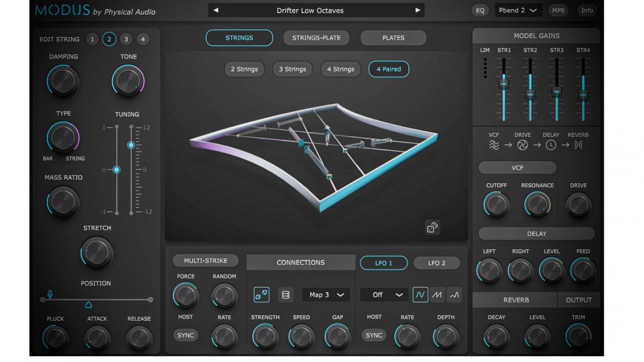Screen dimensions: 644x362
Task: Select the connection link icon
Action: [x=261, y=294]
